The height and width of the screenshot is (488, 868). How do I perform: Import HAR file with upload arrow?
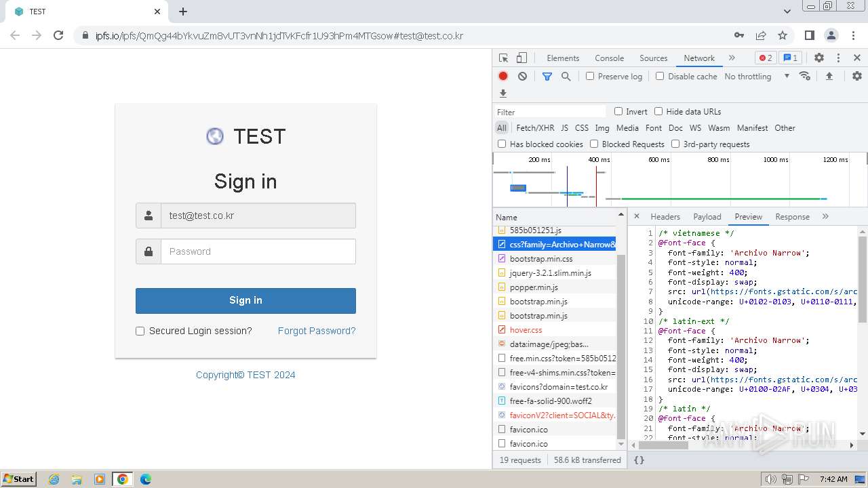tap(829, 77)
